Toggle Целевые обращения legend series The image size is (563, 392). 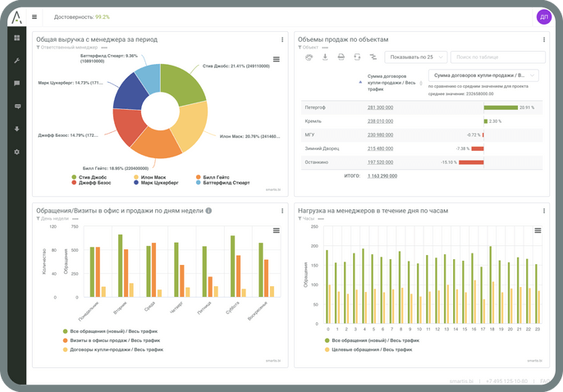[x=369, y=349]
